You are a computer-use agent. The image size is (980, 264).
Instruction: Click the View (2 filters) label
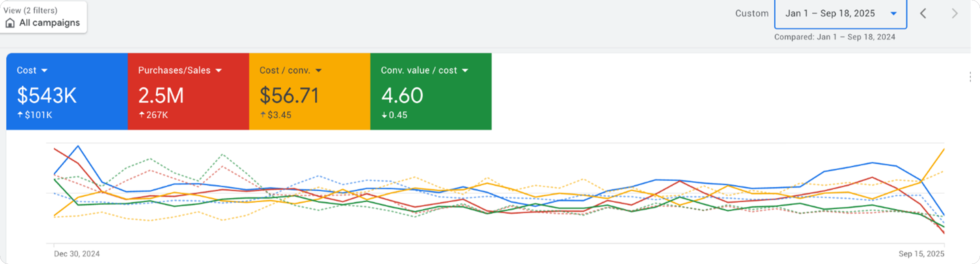(30, 10)
